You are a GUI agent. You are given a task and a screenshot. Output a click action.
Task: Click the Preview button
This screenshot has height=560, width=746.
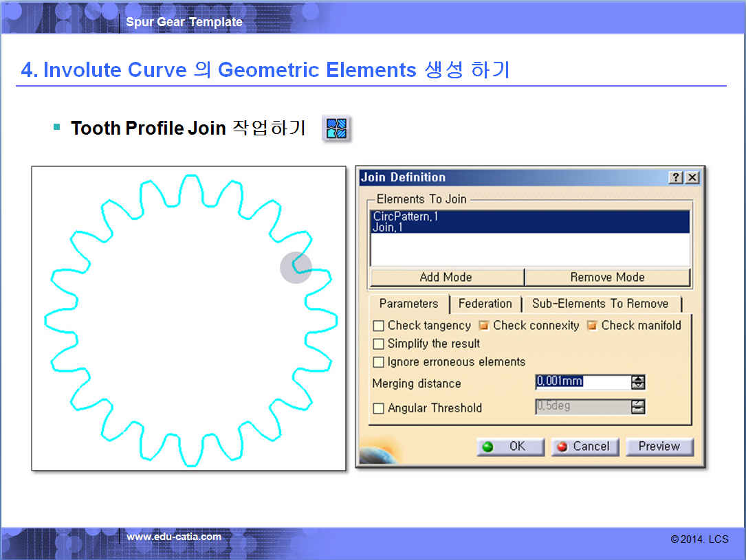(x=659, y=447)
